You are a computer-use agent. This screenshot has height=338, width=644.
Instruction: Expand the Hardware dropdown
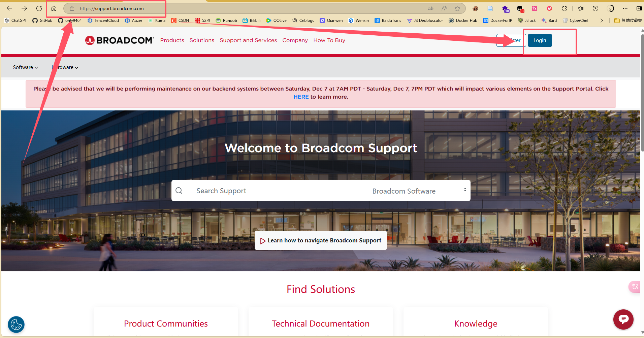(65, 67)
